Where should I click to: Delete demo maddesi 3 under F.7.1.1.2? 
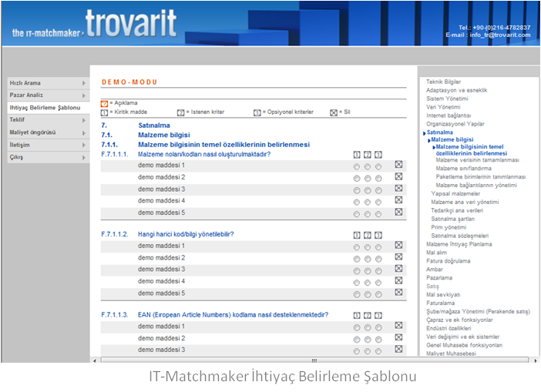398,269
